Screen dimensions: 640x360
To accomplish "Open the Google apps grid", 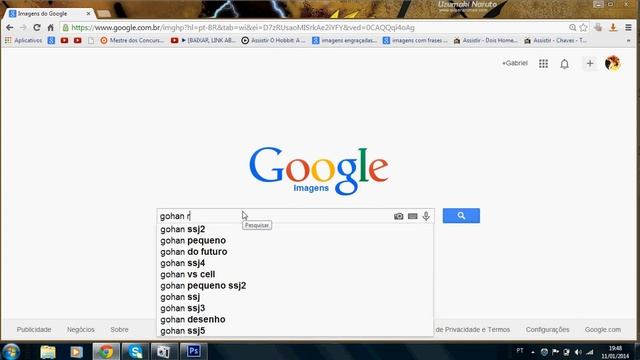I will 543,63.
